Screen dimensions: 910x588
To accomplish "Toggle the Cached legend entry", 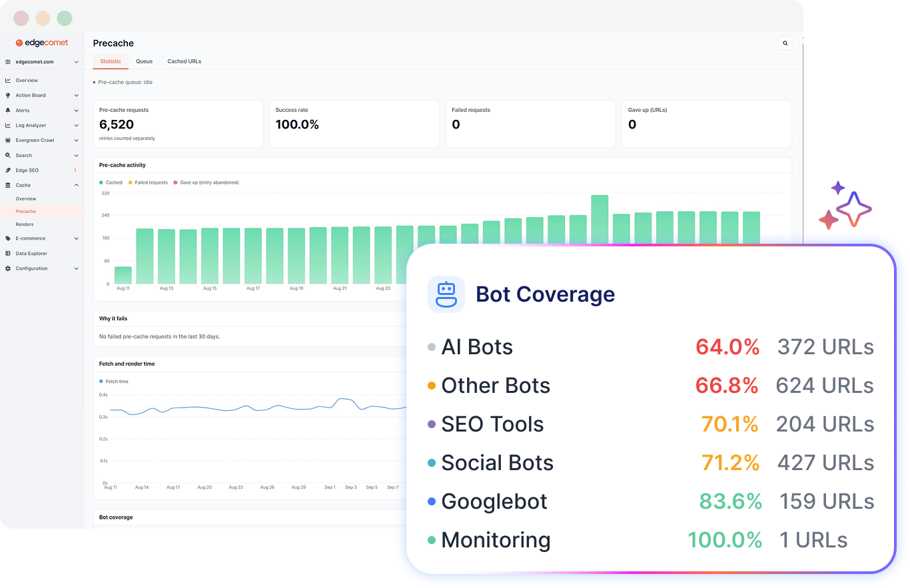I will (x=111, y=182).
